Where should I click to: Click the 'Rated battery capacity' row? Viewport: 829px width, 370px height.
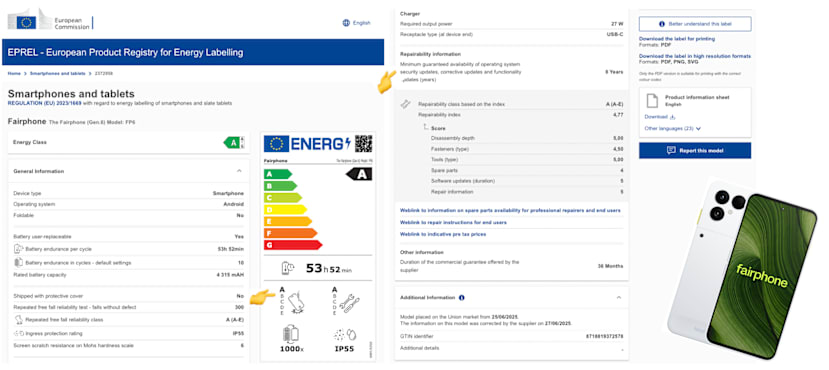point(128,274)
